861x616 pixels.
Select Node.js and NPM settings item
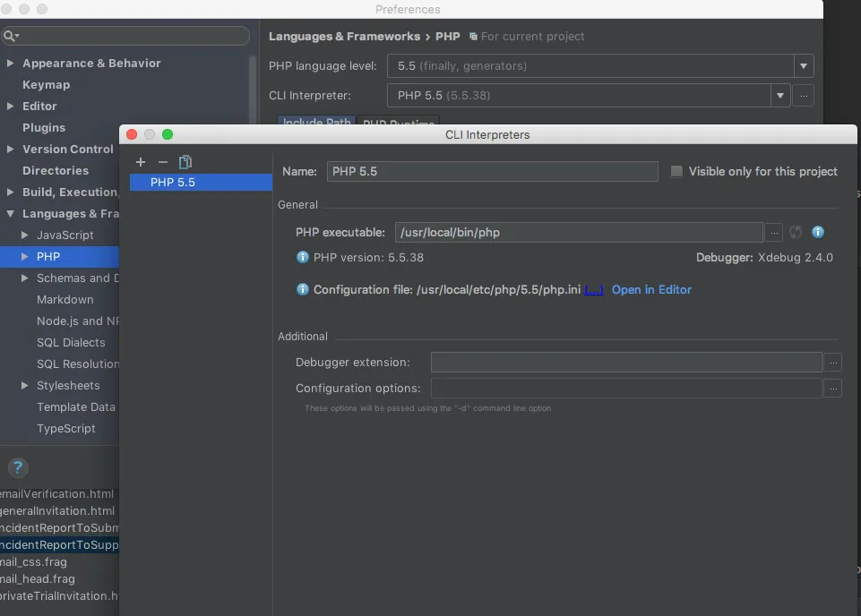pos(78,321)
